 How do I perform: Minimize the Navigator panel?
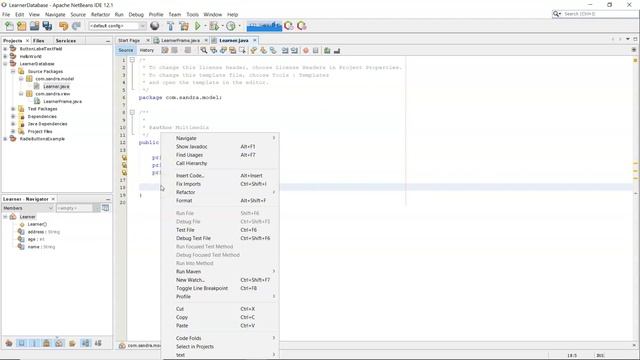[x=108, y=199]
